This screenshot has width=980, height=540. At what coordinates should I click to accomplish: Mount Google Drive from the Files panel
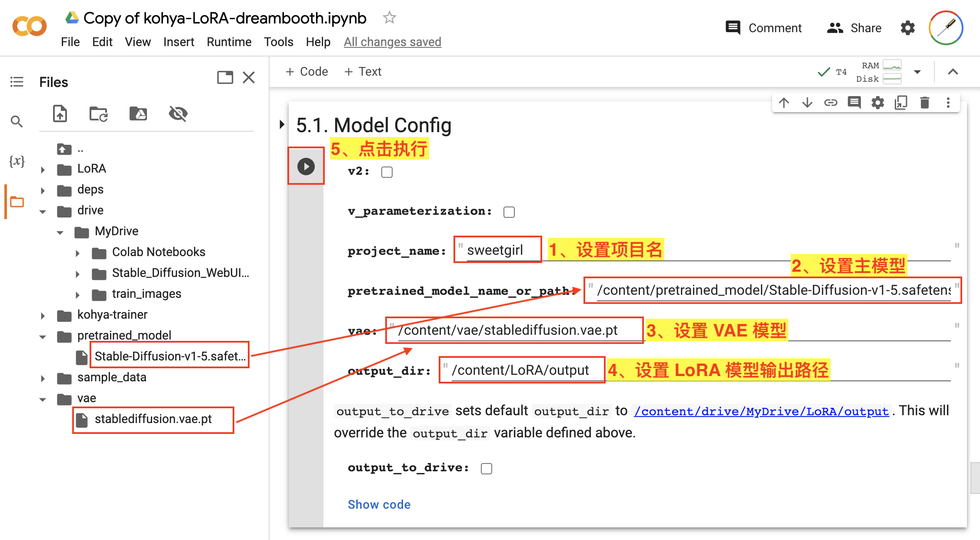(x=138, y=113)
